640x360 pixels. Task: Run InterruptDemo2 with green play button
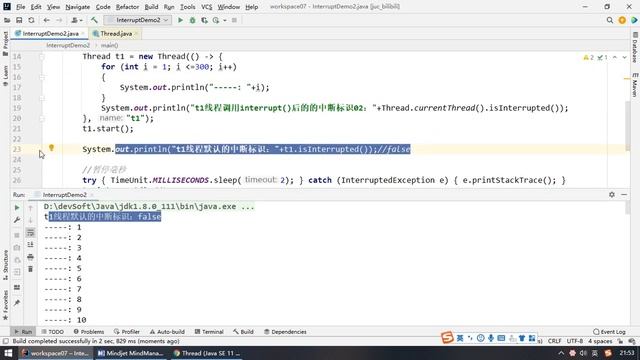click(180, 20)
